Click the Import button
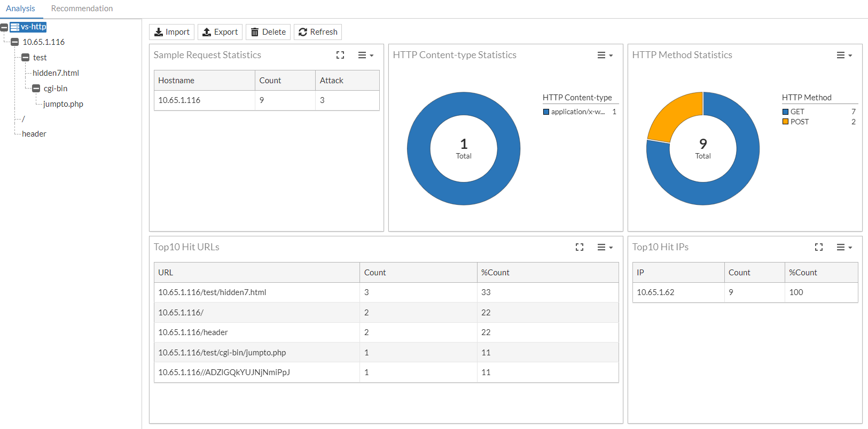This screenshot has width=868, height=429. click(x=171, y=32)
